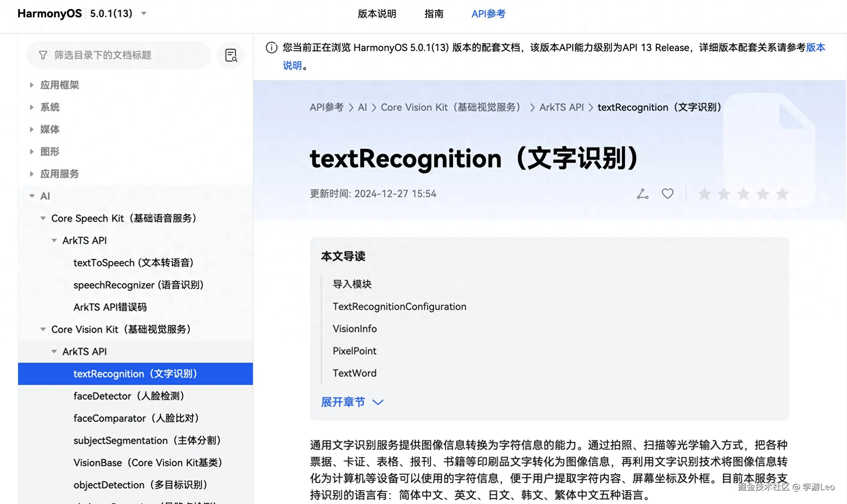Expand the 系统 tree node

tap(32, 107)
